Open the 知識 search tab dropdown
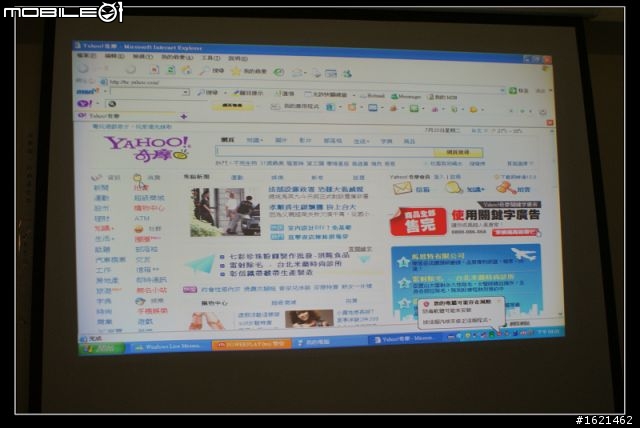This screenshot has width=640, height=428. 254,140
